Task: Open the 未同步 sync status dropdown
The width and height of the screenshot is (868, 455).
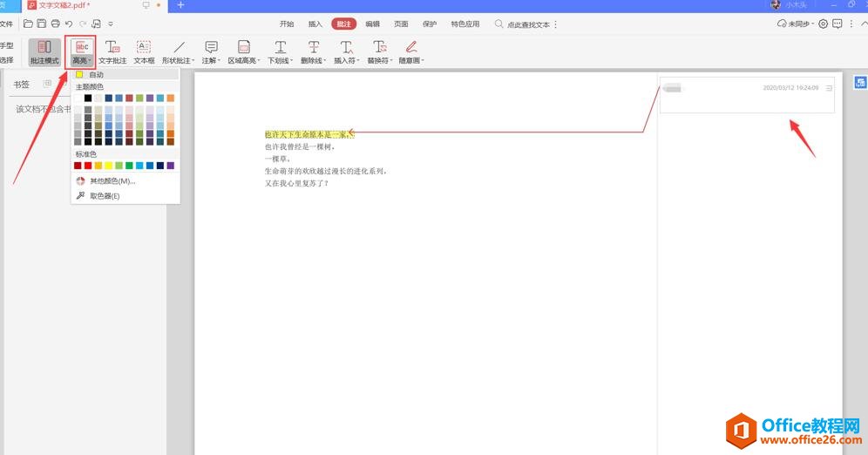Action: 795,24
